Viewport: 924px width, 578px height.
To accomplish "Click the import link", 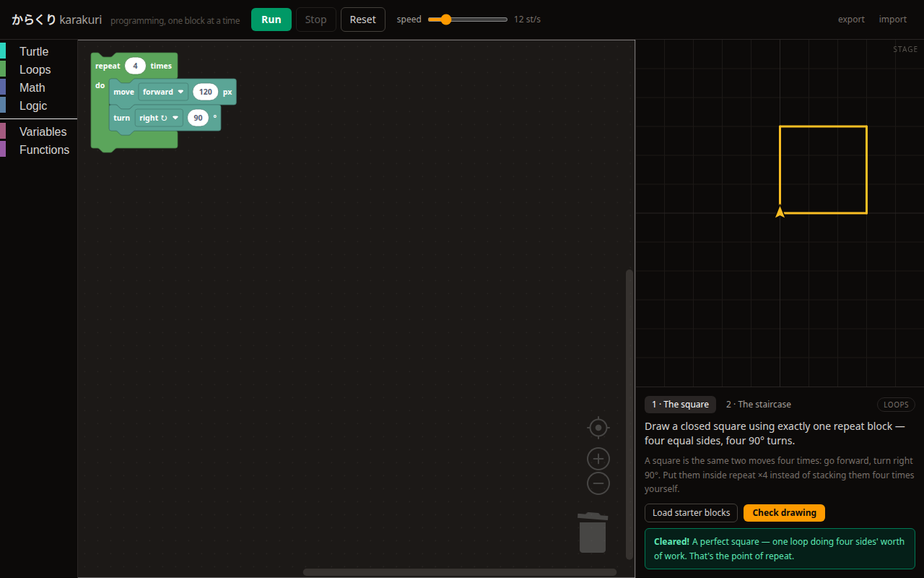I will (893, 20).
